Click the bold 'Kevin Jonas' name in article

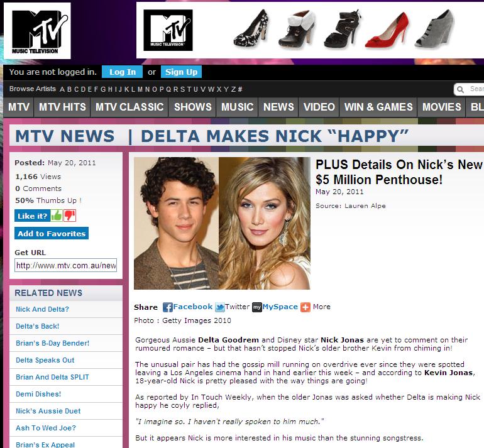tap(449, 373)
